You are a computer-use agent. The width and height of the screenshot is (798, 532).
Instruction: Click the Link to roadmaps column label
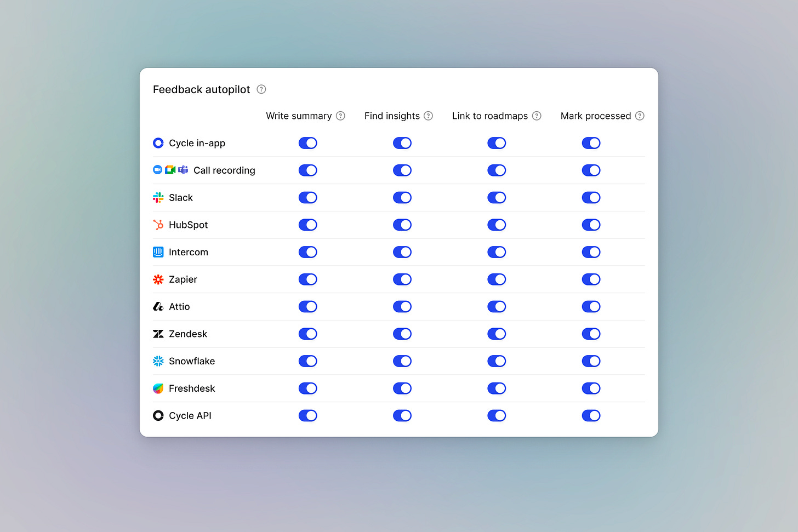pyautogui.click(x=490, y=116)
